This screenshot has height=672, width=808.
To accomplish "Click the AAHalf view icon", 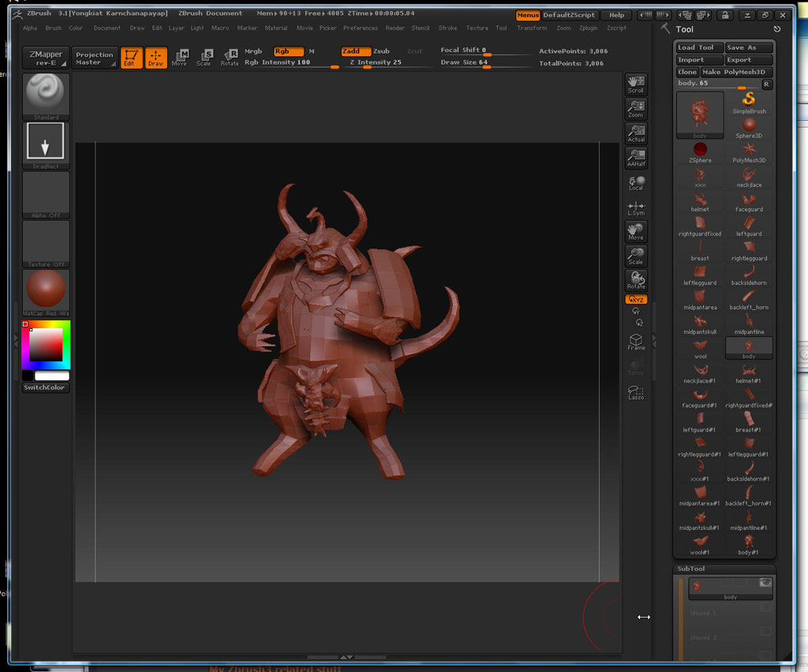I will [636, 156].
